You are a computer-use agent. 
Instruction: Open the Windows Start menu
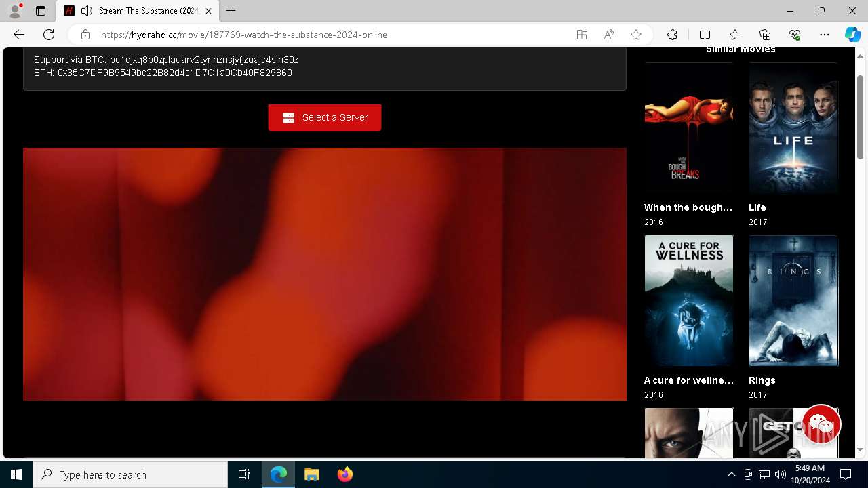16,474
